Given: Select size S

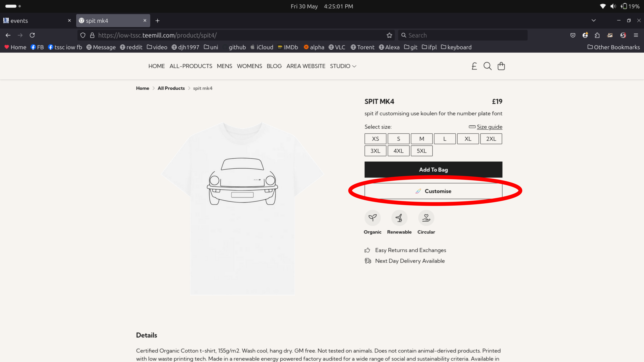Looking at the screenshot, I should click(x=399, y=139).
